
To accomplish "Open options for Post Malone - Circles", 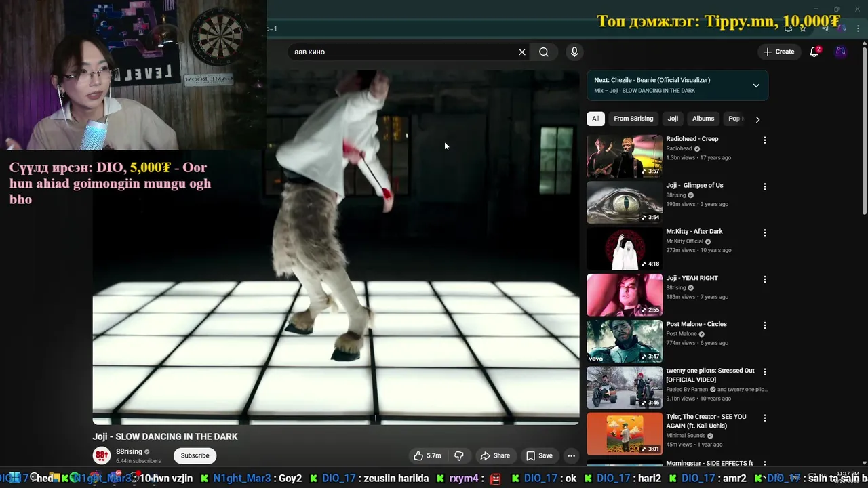I will pos(765,325).
